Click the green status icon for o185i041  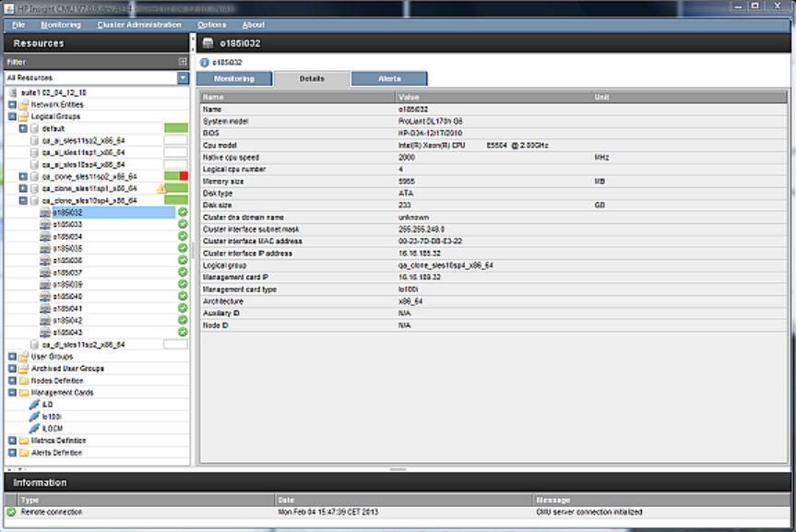(183, 308)
